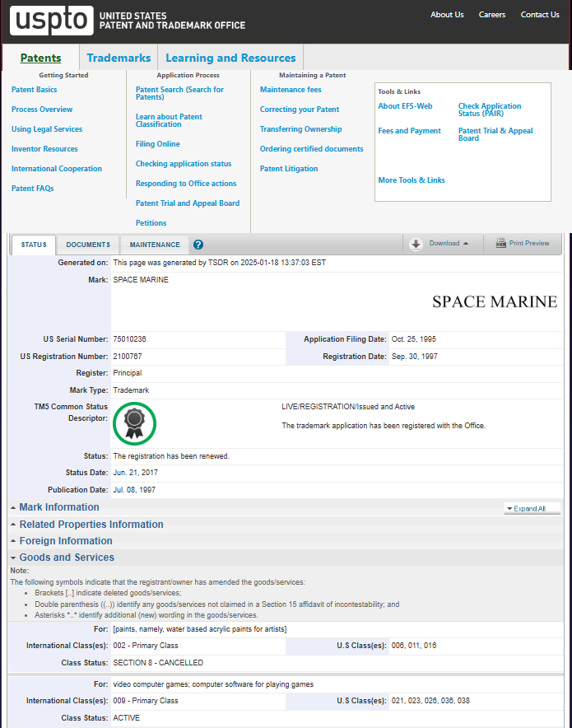Click 'The registration has been renewed.' text
572x728 pixels.
[171, 456]
